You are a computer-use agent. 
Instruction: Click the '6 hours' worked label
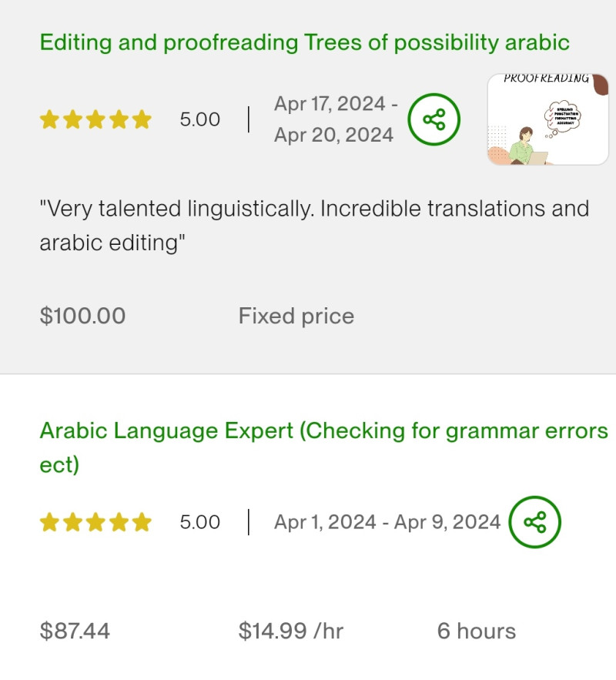[x=476, y=631]
